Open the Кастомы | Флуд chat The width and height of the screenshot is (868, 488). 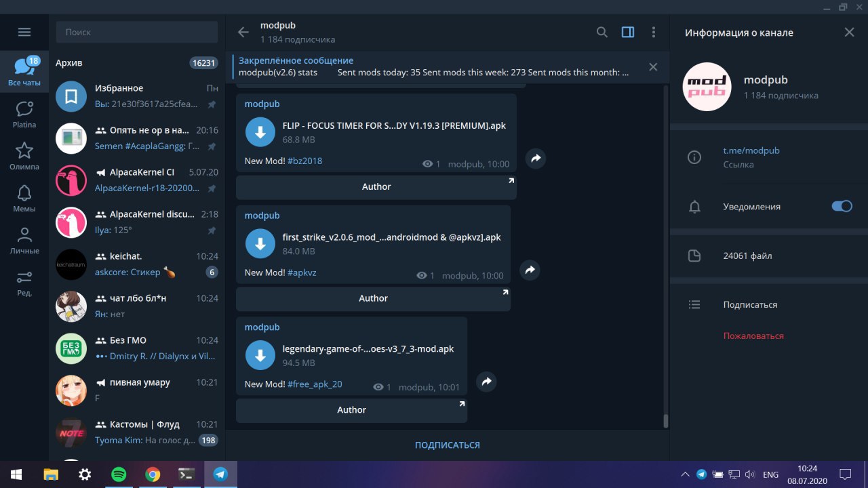coord(137,432)
